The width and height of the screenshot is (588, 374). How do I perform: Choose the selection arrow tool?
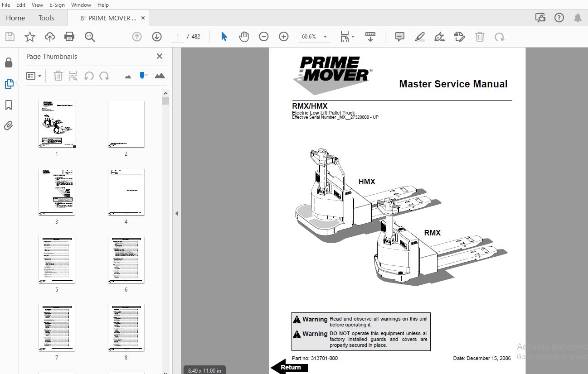tap(224, 37)
